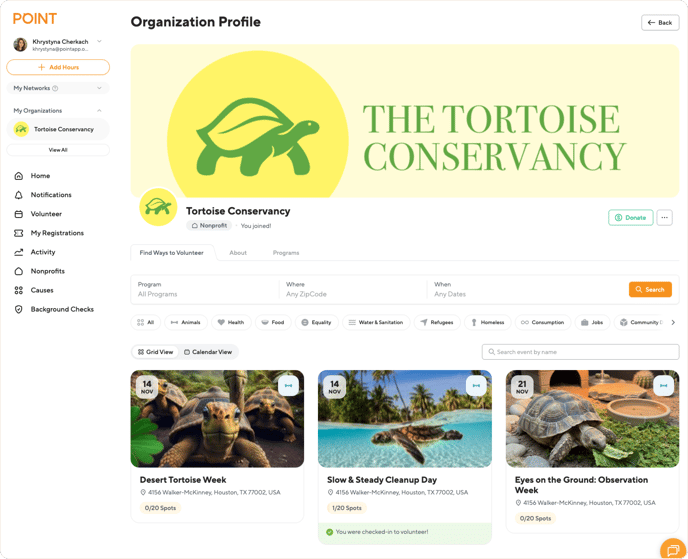The width and height of the screenshot is (688, 559).
Task: Open user account dropdown chevron
Action: (x=99, y=42)
